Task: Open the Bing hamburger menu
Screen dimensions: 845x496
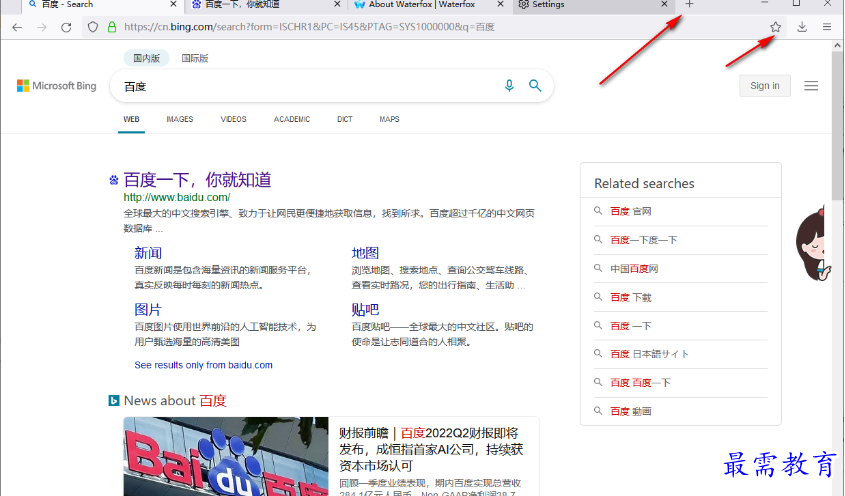Action: (x=811, y=86)
